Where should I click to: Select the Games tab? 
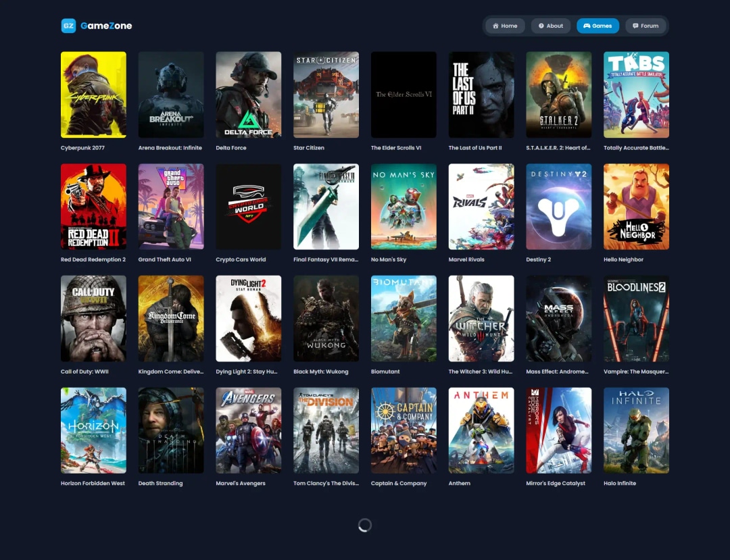[598, 26]
